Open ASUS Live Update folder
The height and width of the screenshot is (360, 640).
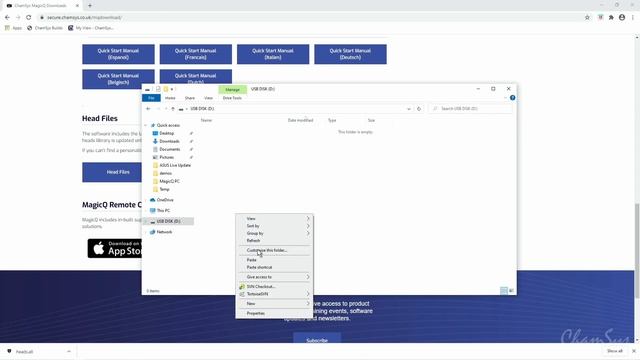175,165
